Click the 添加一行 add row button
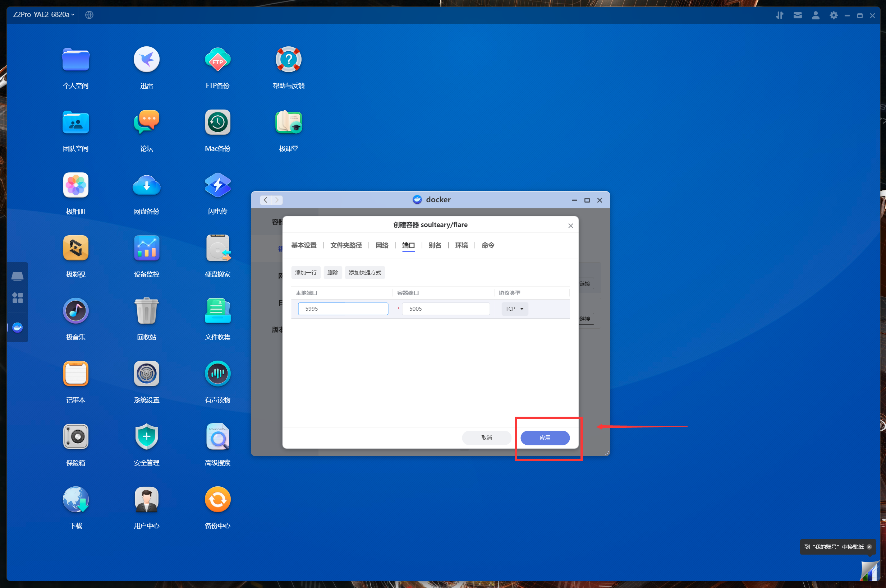This screenshot has height=588, width=886. click(306, 273)
